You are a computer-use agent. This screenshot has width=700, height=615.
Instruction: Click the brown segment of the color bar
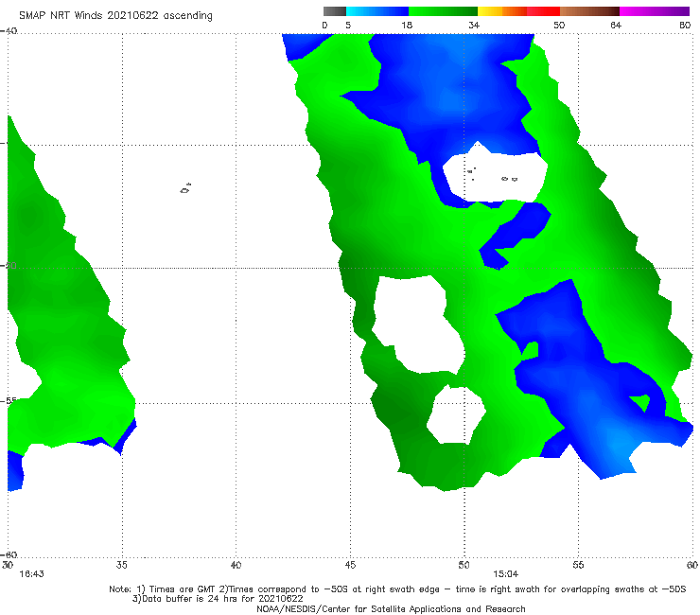(x=589, y=11)
